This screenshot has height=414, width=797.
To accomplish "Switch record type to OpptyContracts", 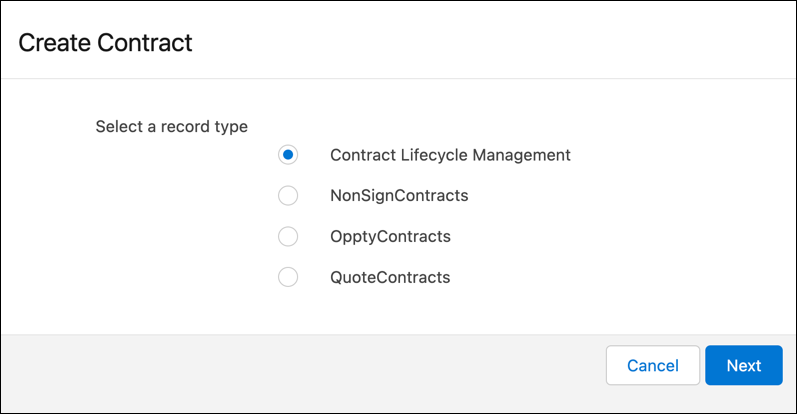I will pyautogui.click(x=288, y=237).
